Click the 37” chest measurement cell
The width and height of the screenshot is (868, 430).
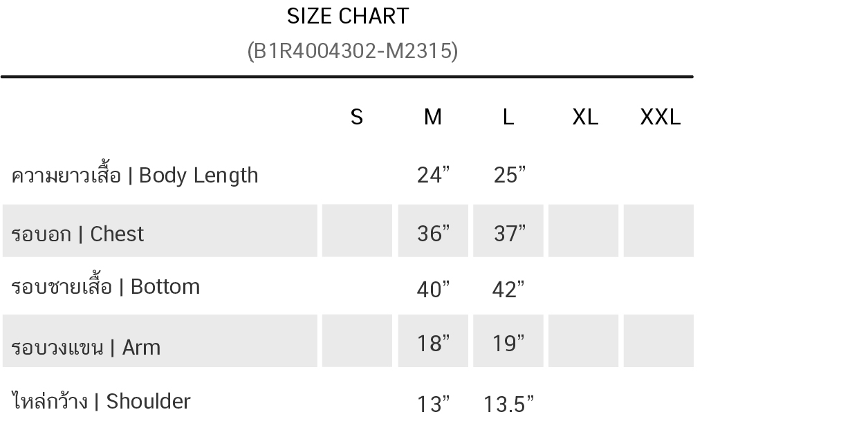pyautogui.click(x=508, y=231)
